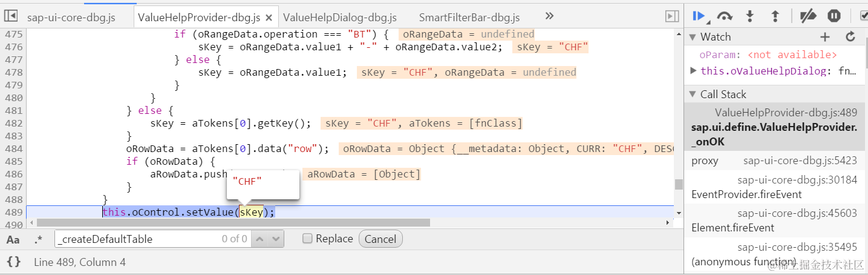
Task: Click line number 482 in the gutter
Action: [14, 123]
